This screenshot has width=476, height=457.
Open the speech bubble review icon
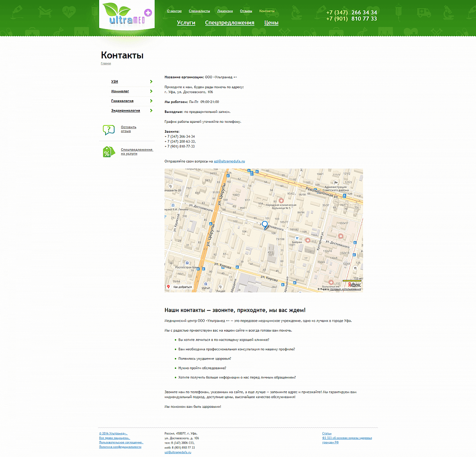[109, 130]
